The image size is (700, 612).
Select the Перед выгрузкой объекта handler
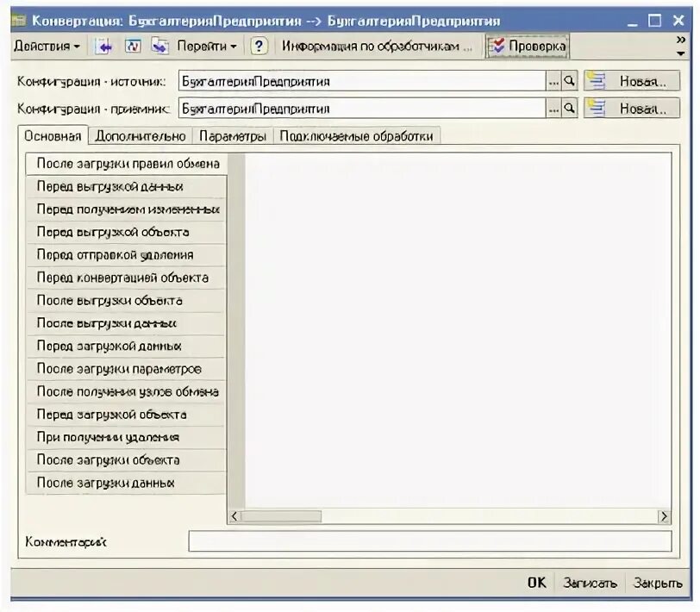pyautogui.click(x=127, y=232)
